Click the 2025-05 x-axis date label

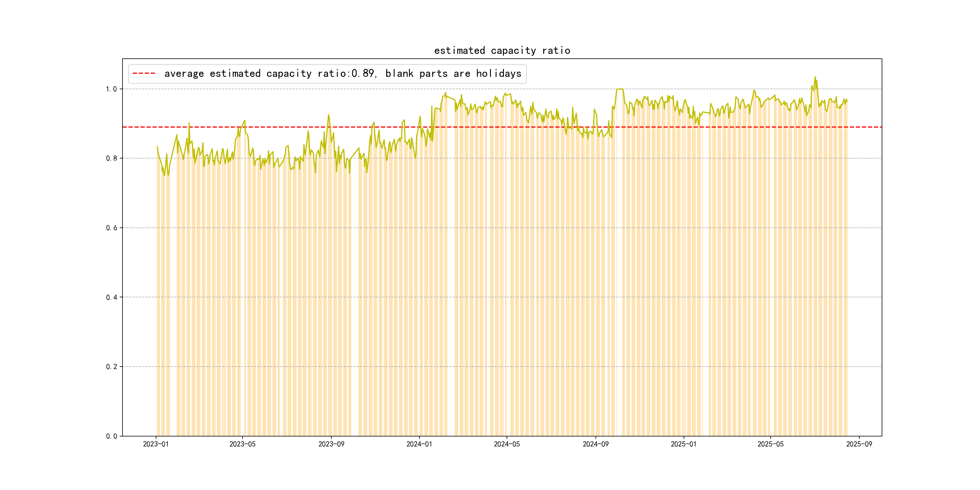(770, 444)
